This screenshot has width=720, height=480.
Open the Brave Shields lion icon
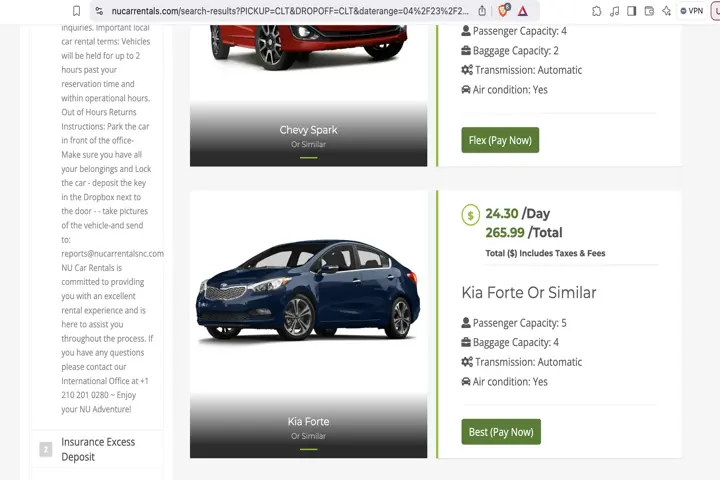503,11
